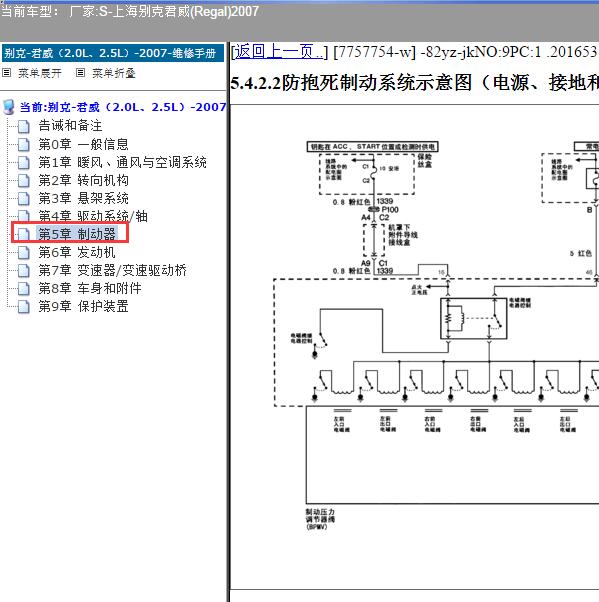Open 第3章 悬架系统
The height and width of the screenshot is (602, 599).
(x=83, y=198)
